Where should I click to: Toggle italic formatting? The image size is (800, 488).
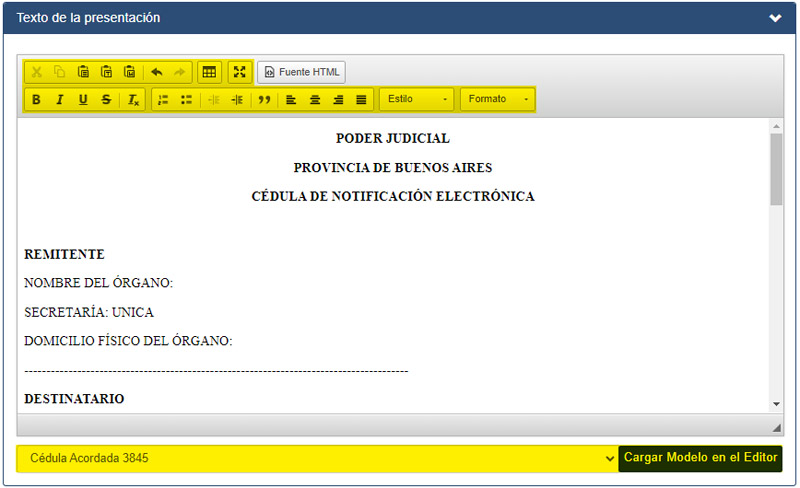pos(60,100)
